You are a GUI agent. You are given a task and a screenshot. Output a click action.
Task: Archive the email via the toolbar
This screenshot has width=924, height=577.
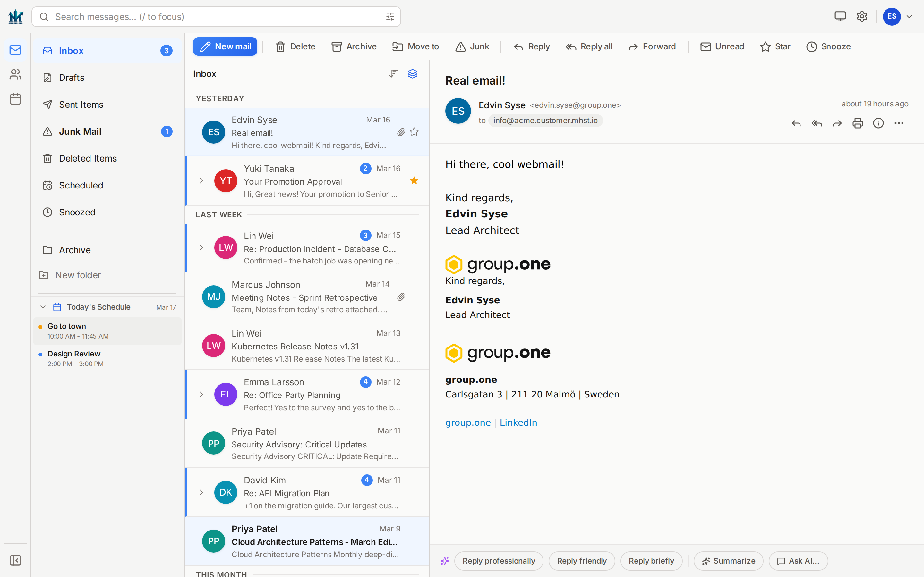[x=353, y=46]
